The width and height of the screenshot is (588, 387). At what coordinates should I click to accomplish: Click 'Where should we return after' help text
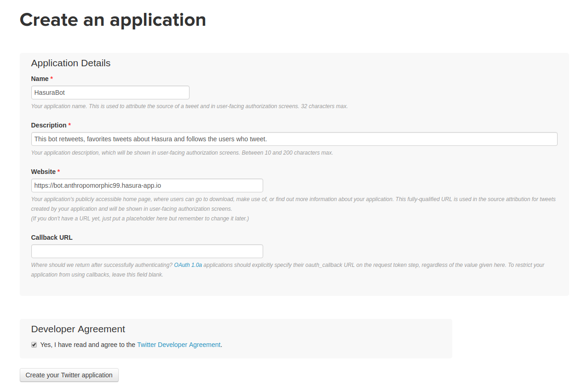coord(102,265)
